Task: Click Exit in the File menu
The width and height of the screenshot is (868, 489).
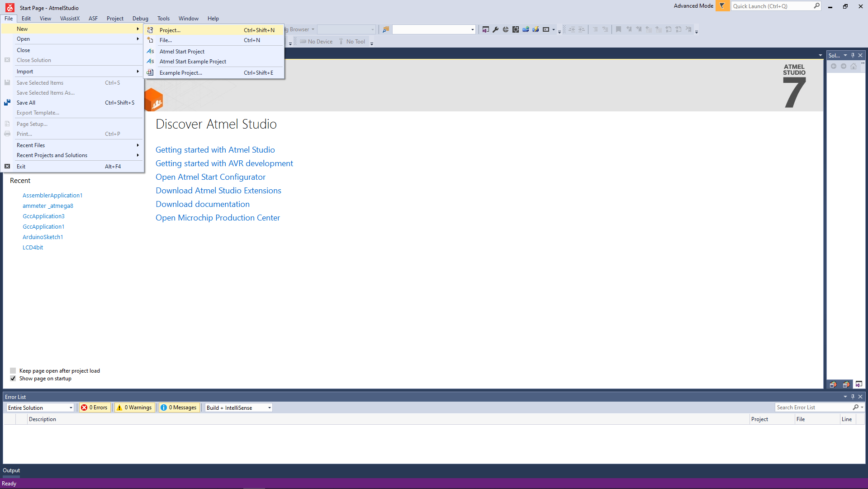Action: point(73,167)
